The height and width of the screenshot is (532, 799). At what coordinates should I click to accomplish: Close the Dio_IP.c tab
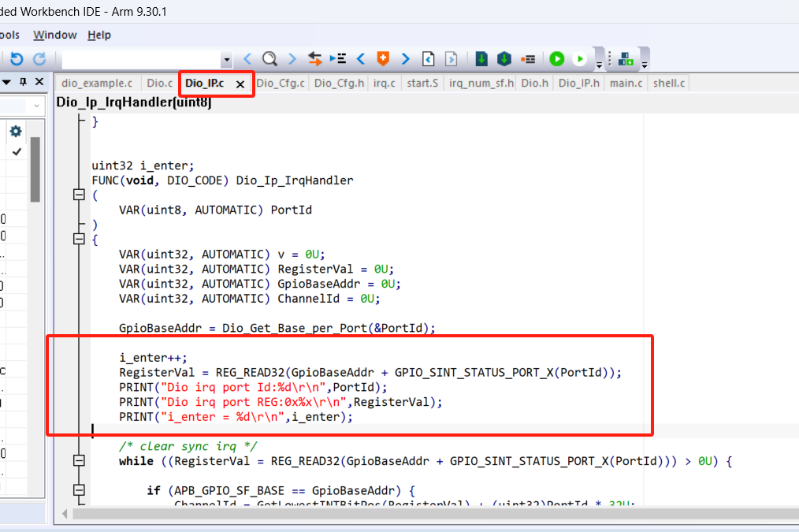240,84
